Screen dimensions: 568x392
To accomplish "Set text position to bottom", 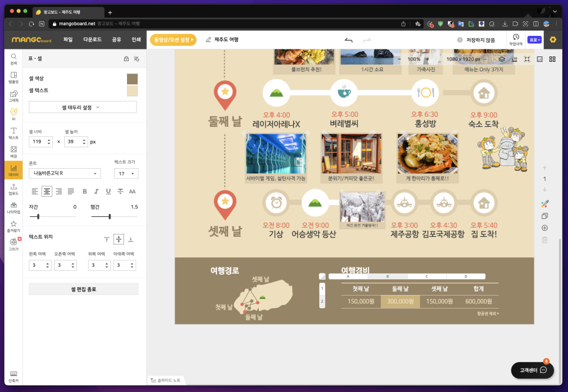I will coord(131,239).
